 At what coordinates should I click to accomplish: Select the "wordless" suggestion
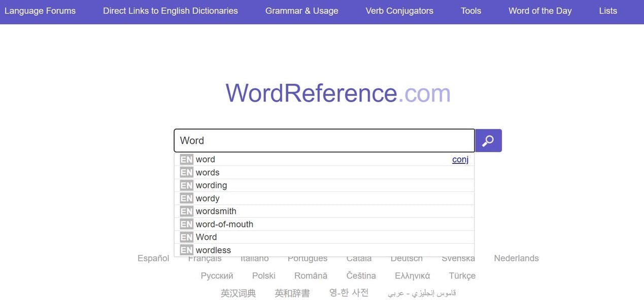324,250
